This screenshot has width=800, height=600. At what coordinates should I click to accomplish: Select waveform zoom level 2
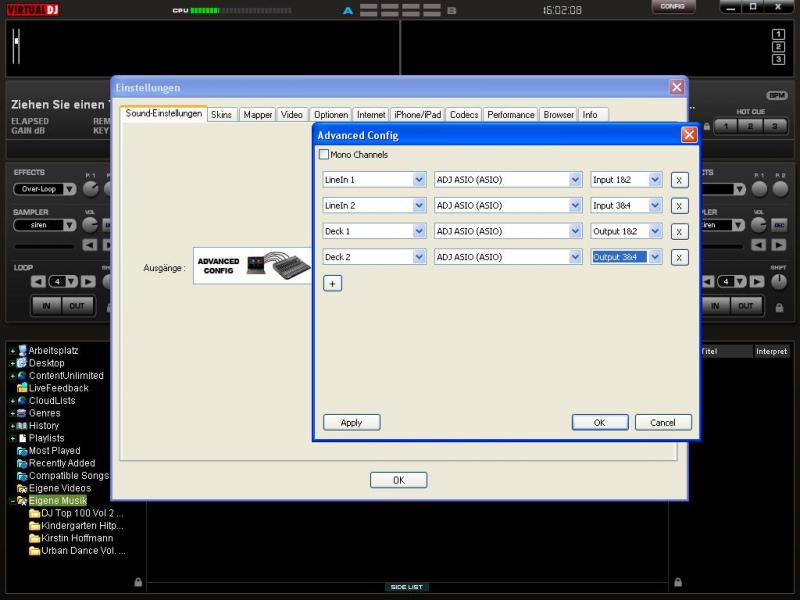tap(778, 47)
